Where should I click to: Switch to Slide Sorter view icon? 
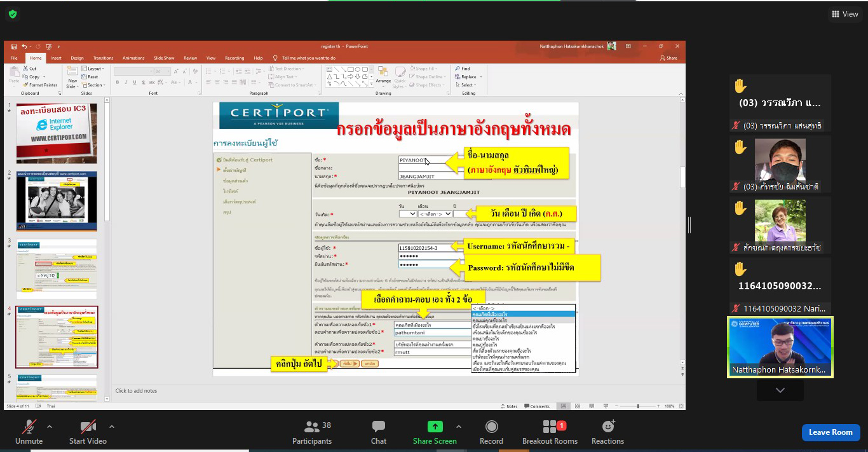click(x=576, y=406)
